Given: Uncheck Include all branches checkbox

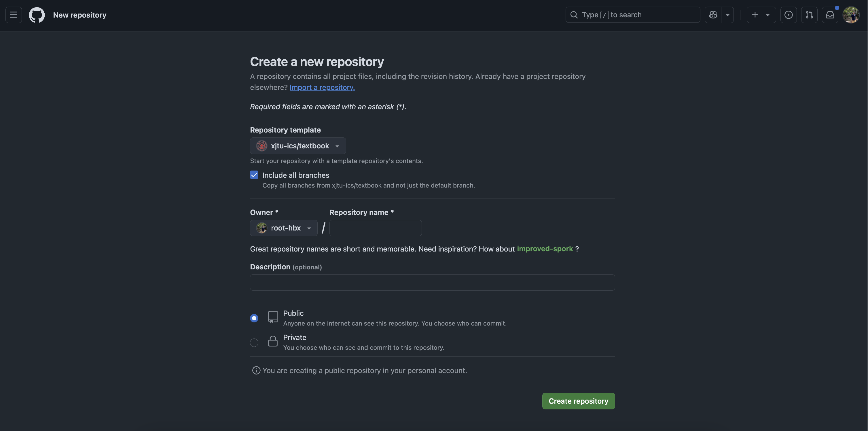Looking at the screenshot, I should (x=254, y=175).
